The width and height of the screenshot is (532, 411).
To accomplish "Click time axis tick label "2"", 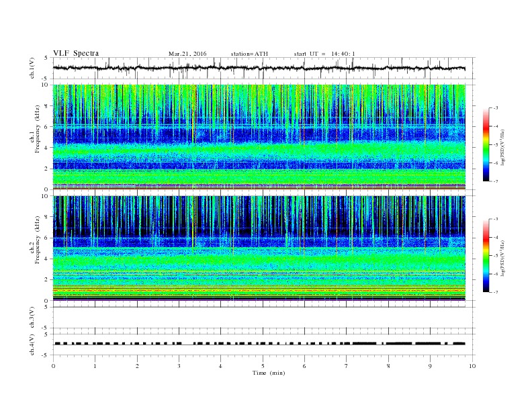I will pos(137,366).
